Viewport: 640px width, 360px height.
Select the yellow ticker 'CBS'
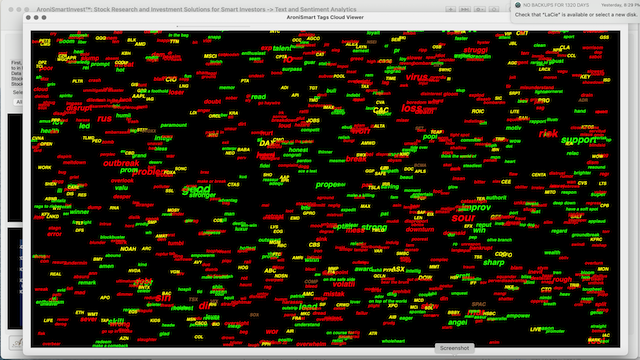point(314,245)
